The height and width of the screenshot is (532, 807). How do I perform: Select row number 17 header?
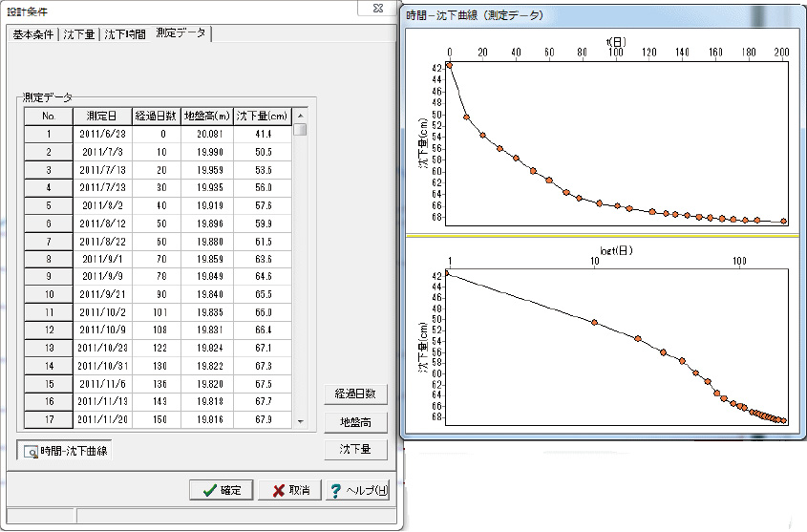point(49,419)
